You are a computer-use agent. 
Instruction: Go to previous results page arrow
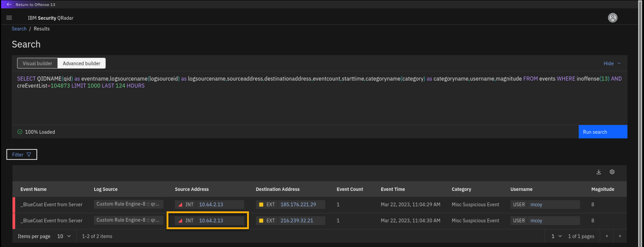(607, 236)
